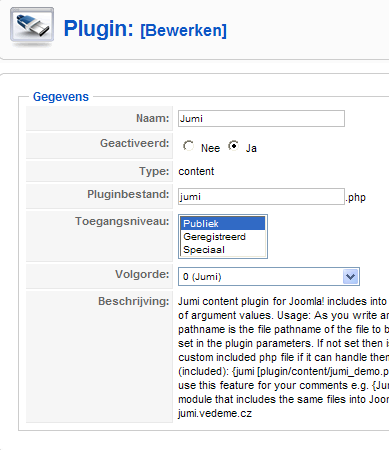Click the content type value
The image size is (389, 450).
click(196, 171)
